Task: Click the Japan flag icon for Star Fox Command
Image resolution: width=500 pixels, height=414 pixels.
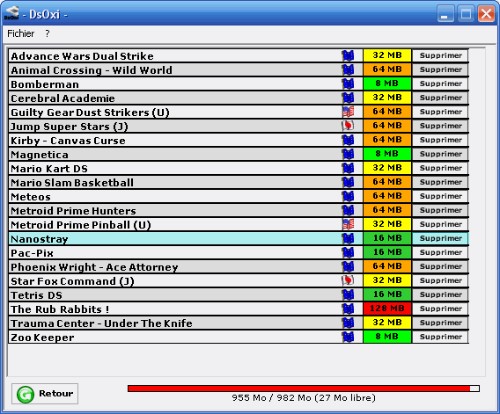Action: tap(348, 280)
